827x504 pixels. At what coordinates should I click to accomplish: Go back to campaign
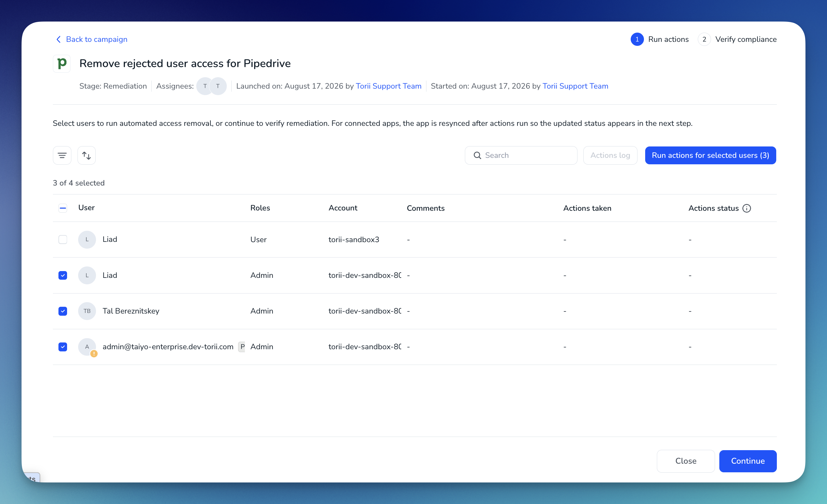(91, 39)
